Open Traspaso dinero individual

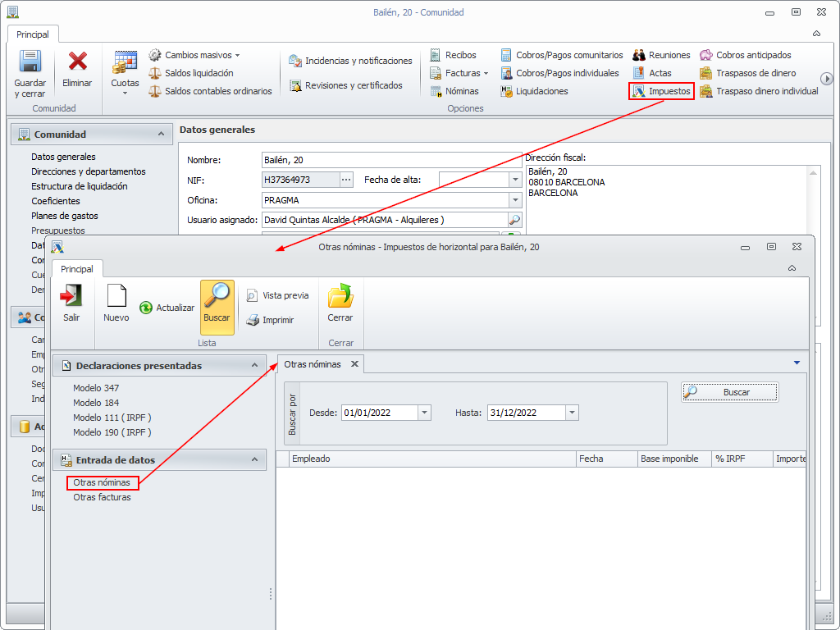[759, 91]
